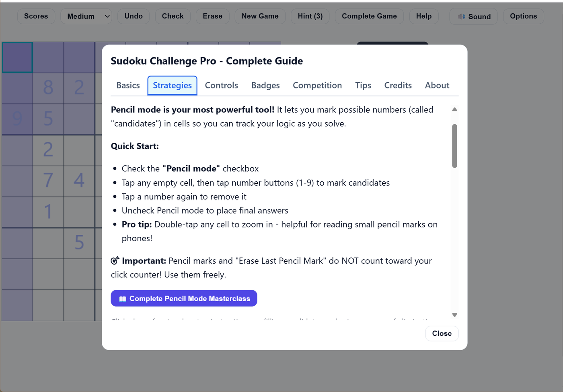This screenshot has height=392, width=563.
Task: Toggle the Sound speaker button
Action: coord(473,16)
